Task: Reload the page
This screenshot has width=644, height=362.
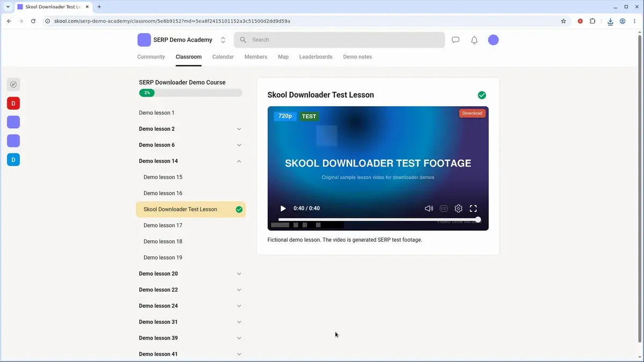Action: (33, 21)
